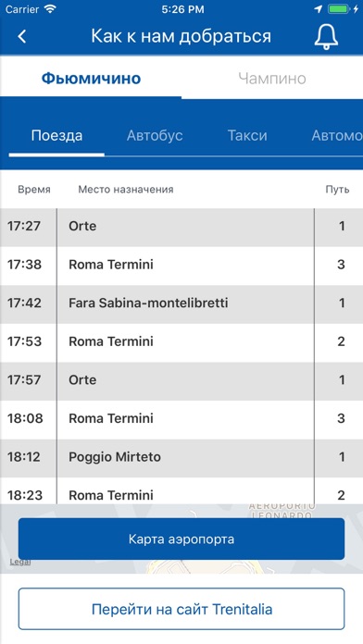Click the Legal map link
363x644 pixels.
[20, 563]
